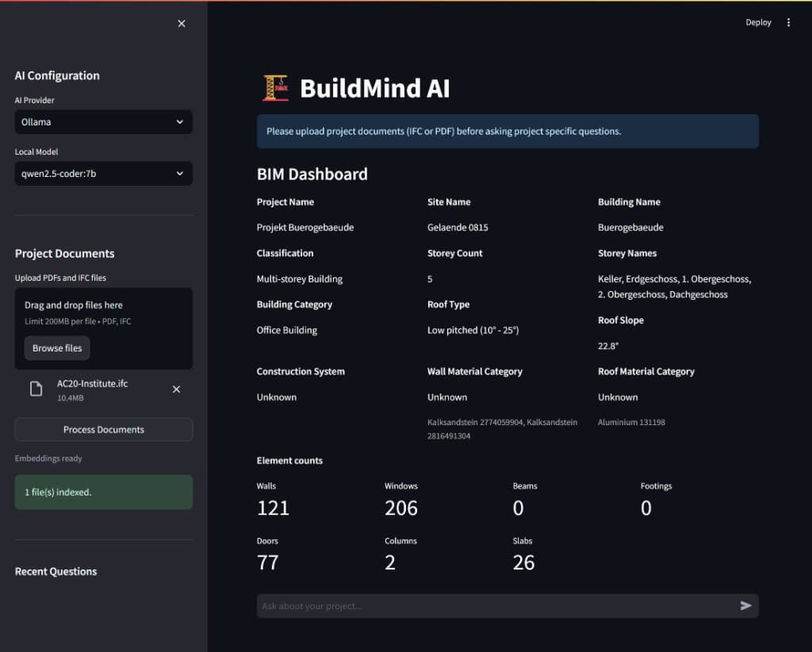Screen dimensions: 812x652
Task: Open the Local Model dropdown qwen2.5-coder:7b
Action: 104,174
